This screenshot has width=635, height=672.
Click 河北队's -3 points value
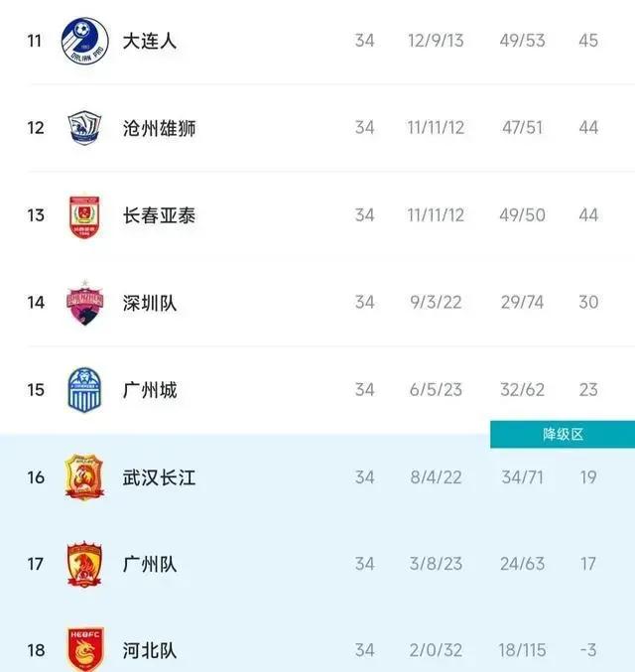[587, 651]
